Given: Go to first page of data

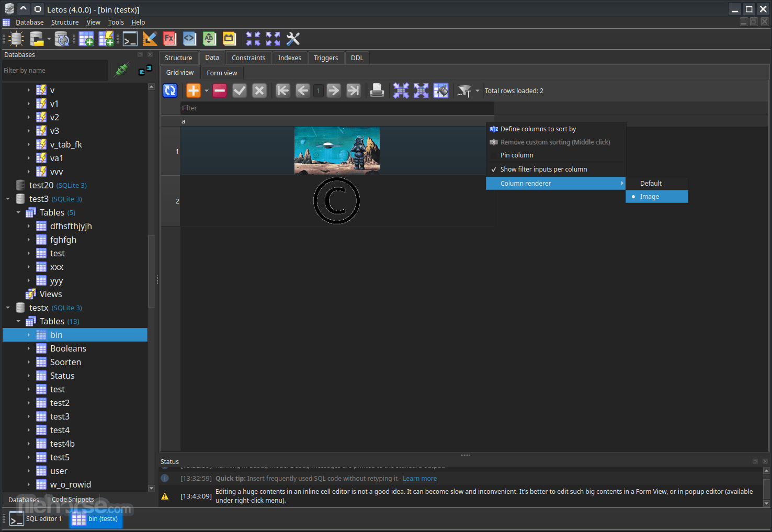Looking at the screenshot, I should [283, 90].
